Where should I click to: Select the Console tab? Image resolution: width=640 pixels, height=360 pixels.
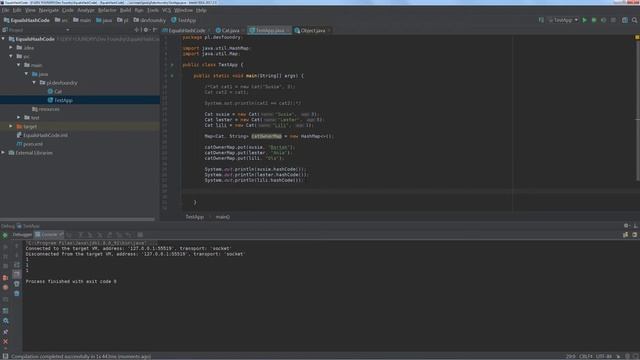point(49,235)
